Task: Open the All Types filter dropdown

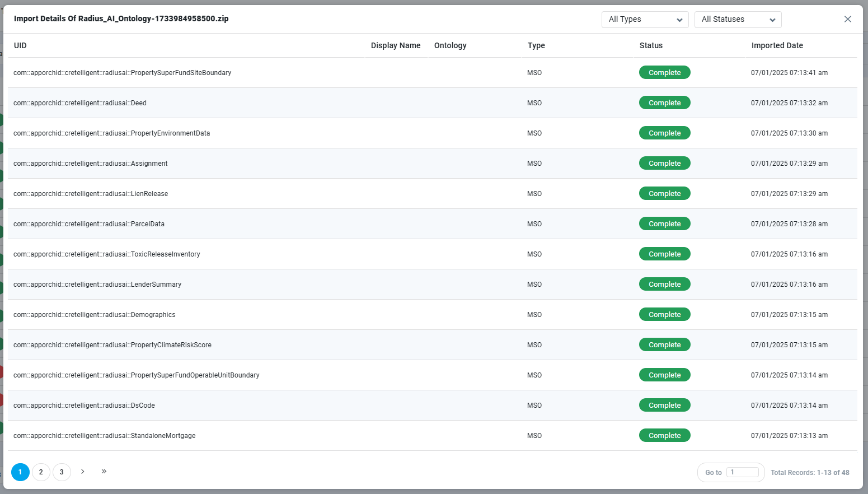Action: 645,20
